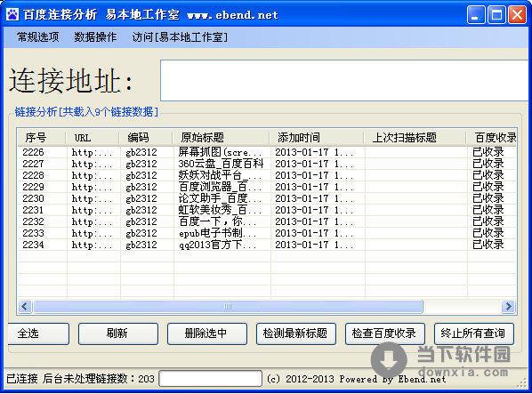Sort by the 编码 column header
Screen dimensions: 532x394
click(146, 138)
